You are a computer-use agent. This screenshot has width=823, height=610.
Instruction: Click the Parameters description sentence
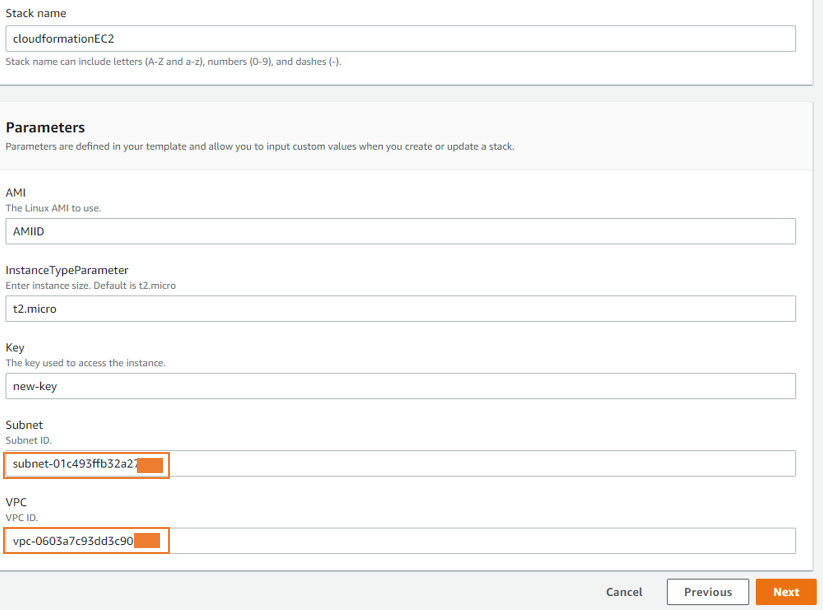point(260,146)
